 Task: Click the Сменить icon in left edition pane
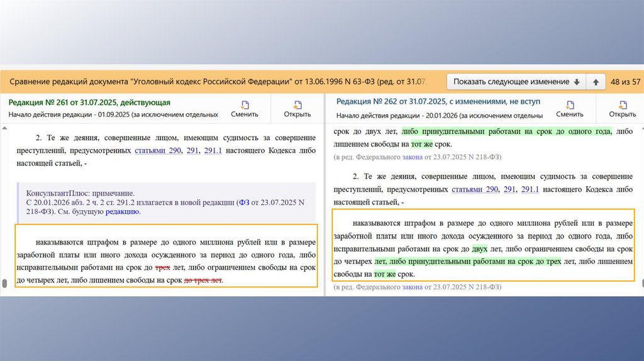pos(245,105)
